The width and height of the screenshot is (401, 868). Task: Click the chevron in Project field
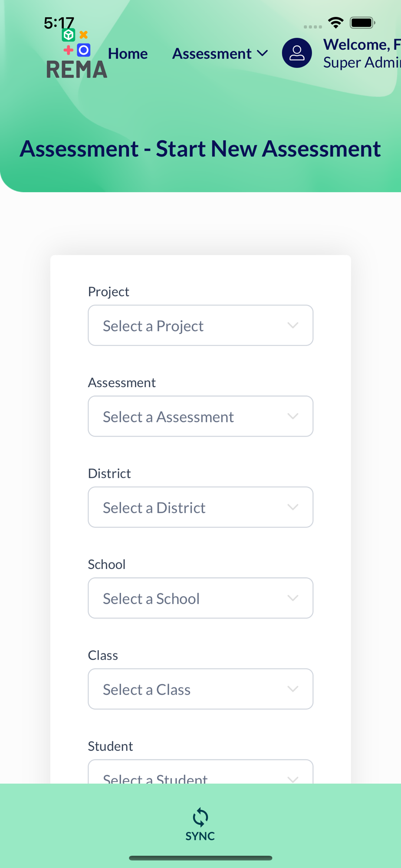coord(293,325)
